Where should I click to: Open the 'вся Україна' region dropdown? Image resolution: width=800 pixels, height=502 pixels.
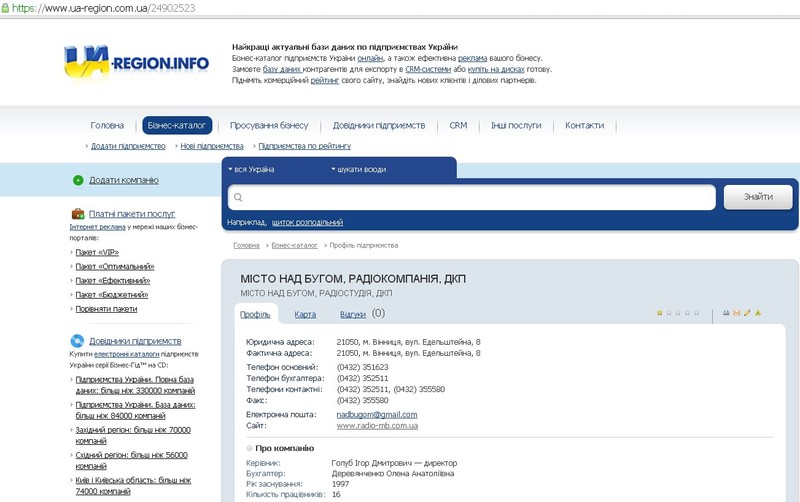pos(251,170)
